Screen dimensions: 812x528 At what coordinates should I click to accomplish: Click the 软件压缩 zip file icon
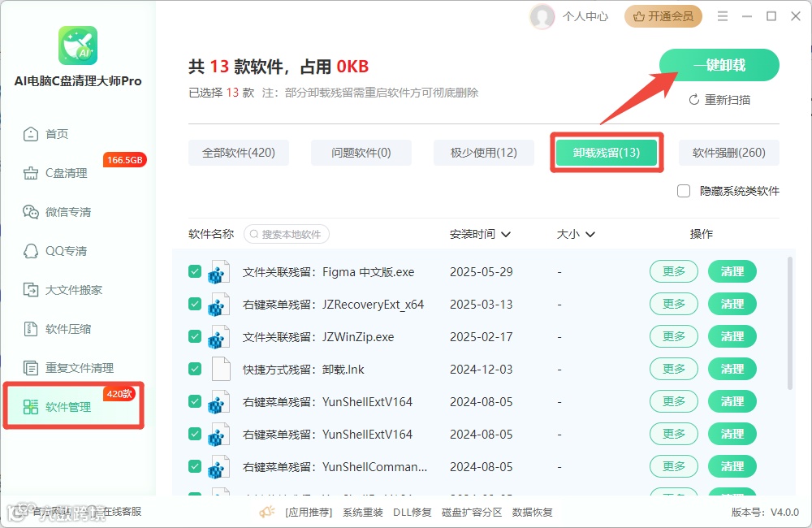(31, 328)
